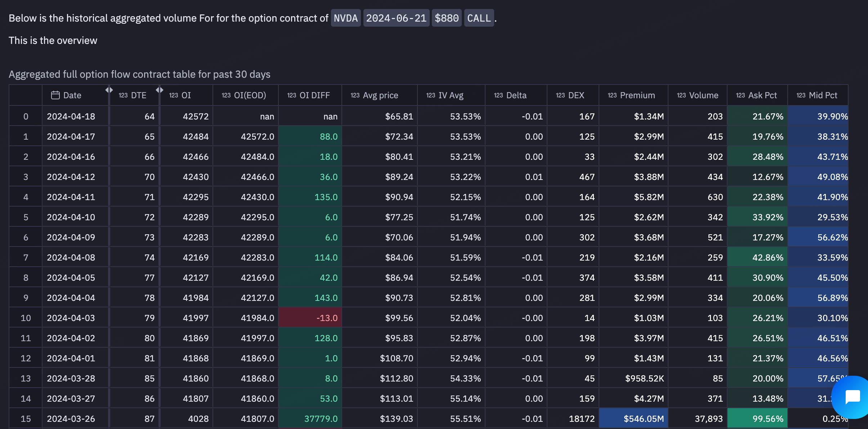Sort by the Mid Pct column header

coord(818,95)
